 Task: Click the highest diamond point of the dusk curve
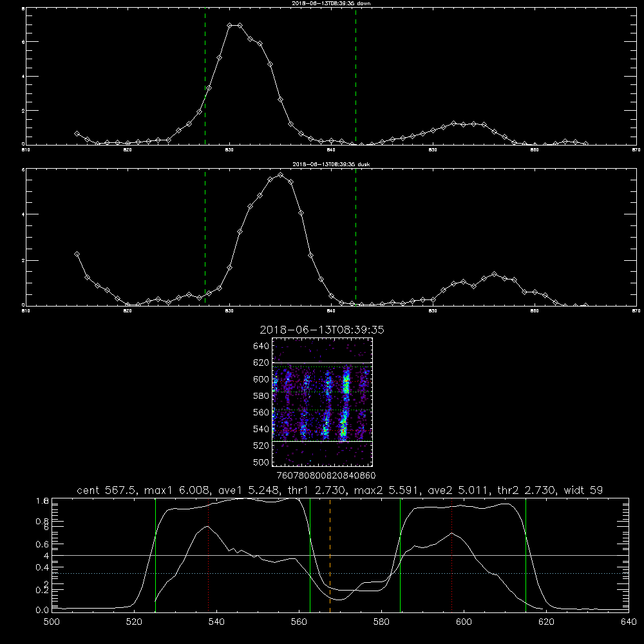[281, 175]
